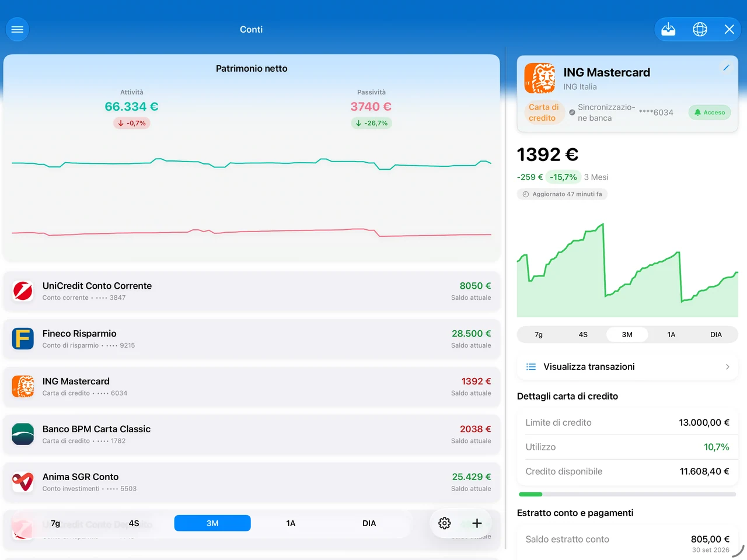Click Saldo estratto conto 805,00 € row
This screenshot has height=560, width=747.
pyautogui.click(x=627, y=544)
